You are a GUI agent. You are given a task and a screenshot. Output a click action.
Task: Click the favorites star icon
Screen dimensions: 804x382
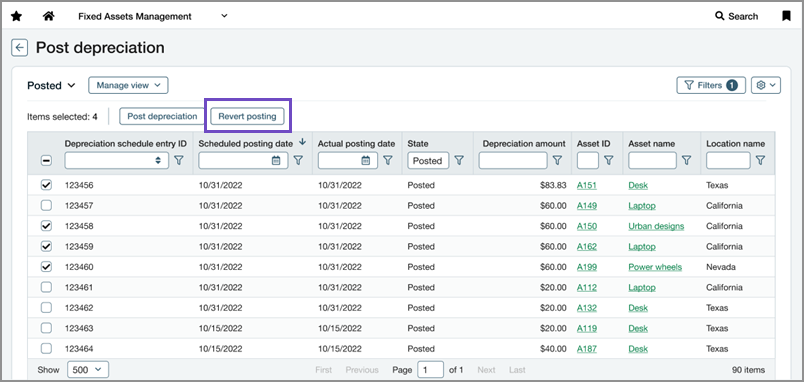pyautogui.click(x=16, y=16)
